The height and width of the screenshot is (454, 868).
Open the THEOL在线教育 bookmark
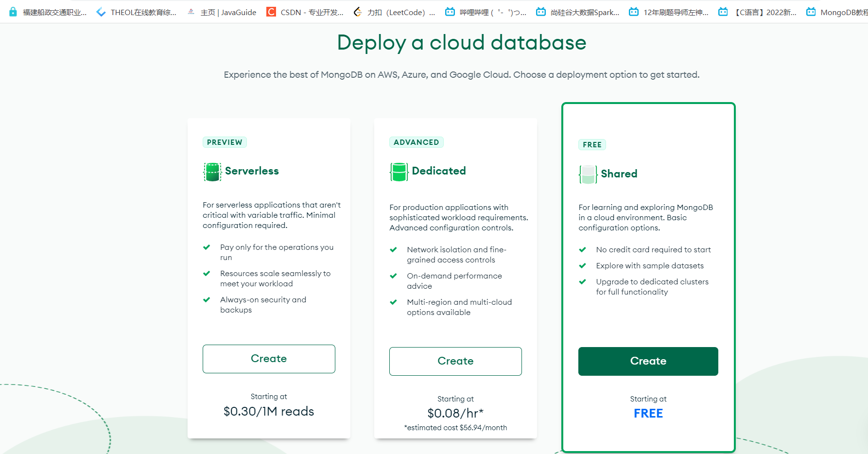(137, 12)
